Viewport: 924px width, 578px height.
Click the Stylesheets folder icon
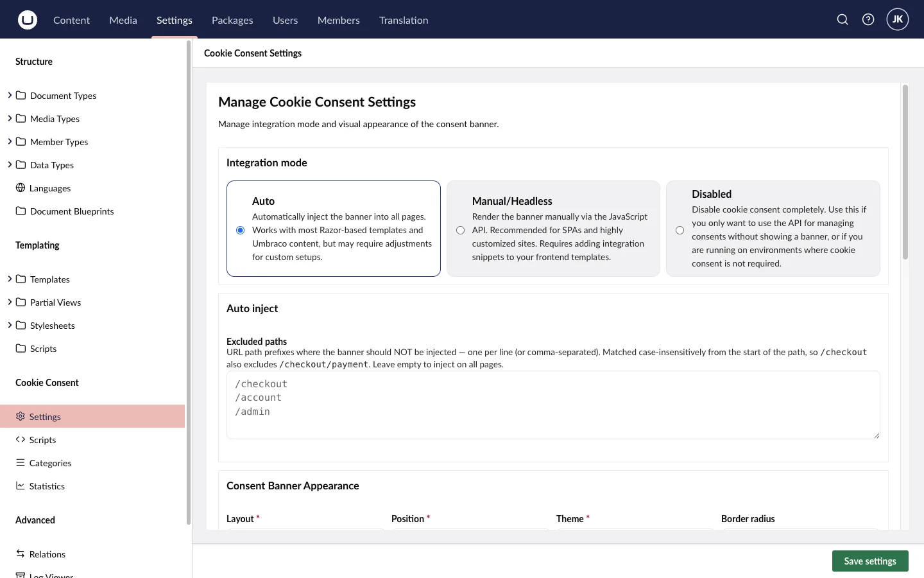(x=21, y=326)
